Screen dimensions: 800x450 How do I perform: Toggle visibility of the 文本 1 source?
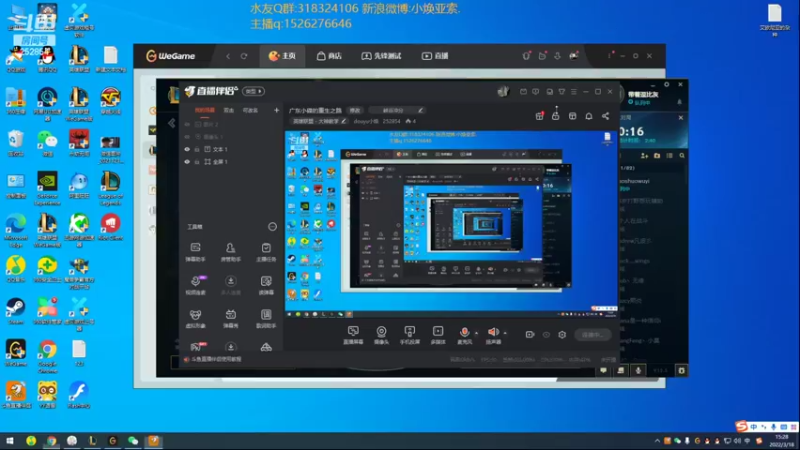pos(187,149)
